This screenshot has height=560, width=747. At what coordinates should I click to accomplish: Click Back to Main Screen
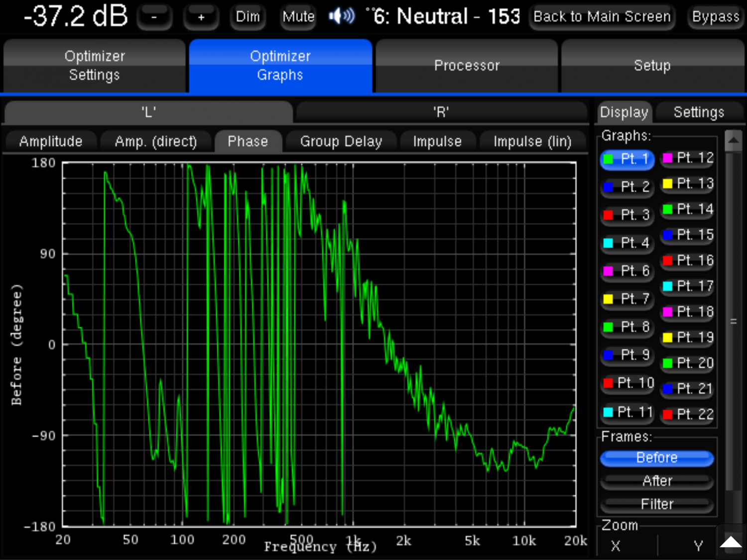[x=602, y=17]
